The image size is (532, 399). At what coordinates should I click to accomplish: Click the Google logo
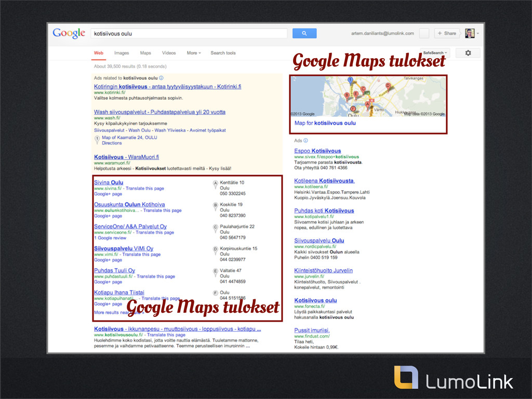pyautogui.click(x=69, y=33)
